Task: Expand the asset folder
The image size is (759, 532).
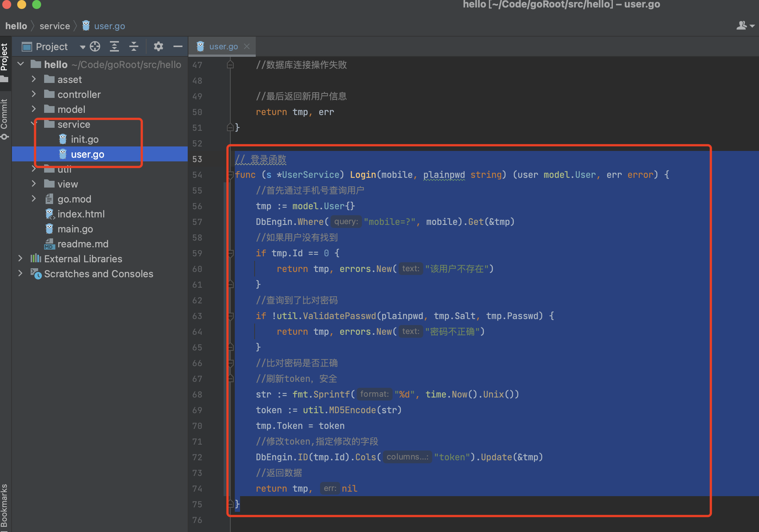Action: [34, 79]
